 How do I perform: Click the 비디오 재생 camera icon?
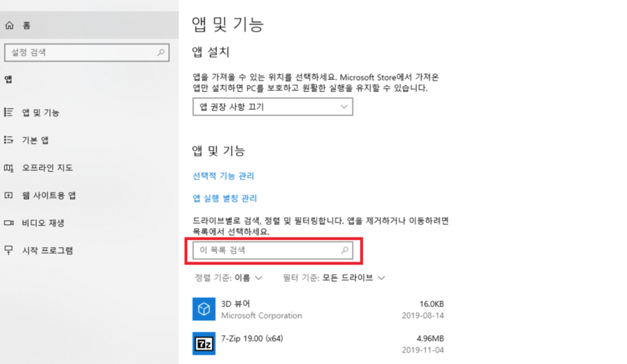(8, 223)
